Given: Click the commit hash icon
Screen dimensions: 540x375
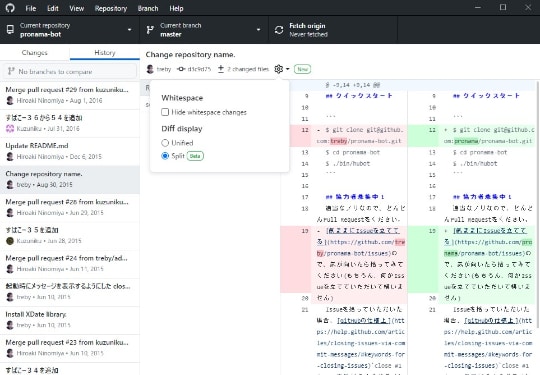Looking at the screenshot, I should pos(181,69).
